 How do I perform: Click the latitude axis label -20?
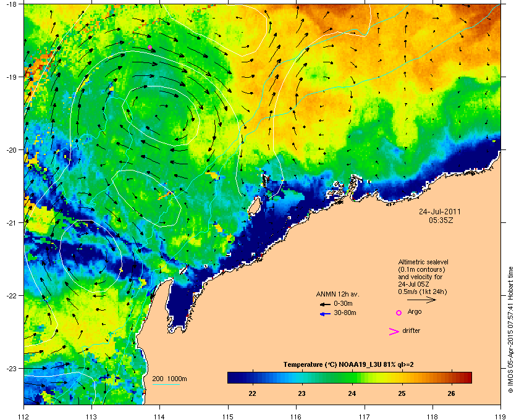click(11, 150)
